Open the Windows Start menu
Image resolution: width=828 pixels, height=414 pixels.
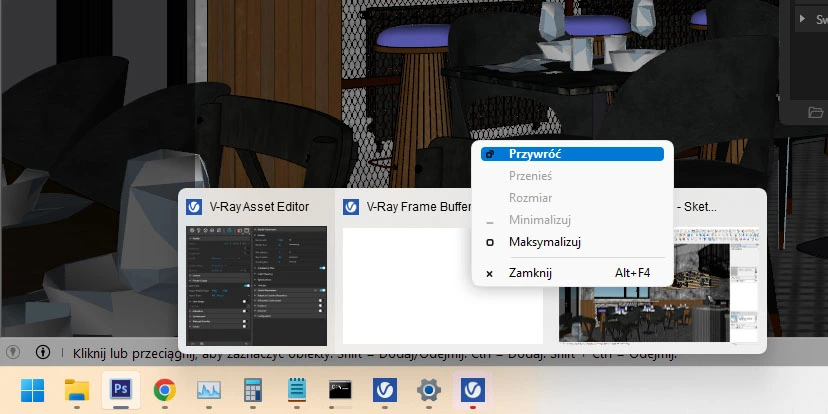tap(33, 390)
